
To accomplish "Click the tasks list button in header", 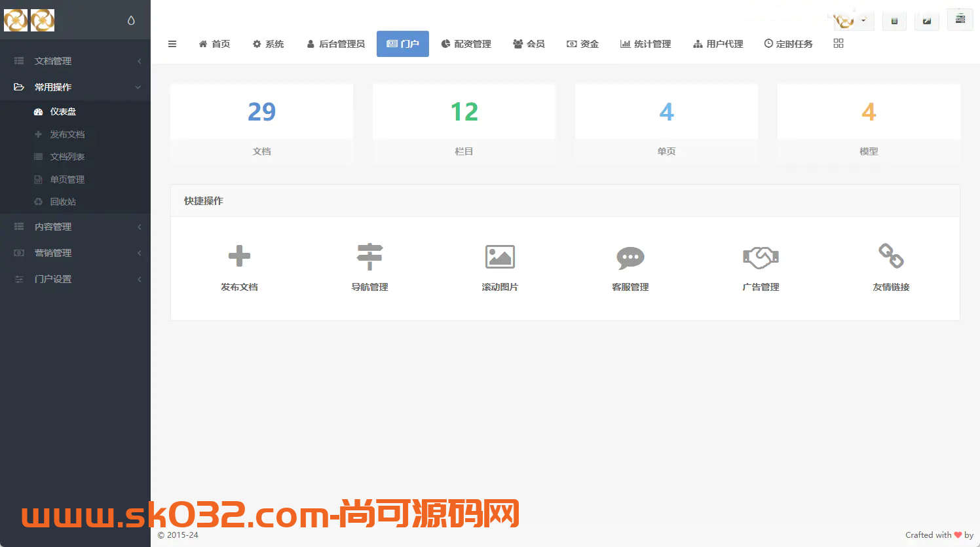I will (x=960, y=20).
